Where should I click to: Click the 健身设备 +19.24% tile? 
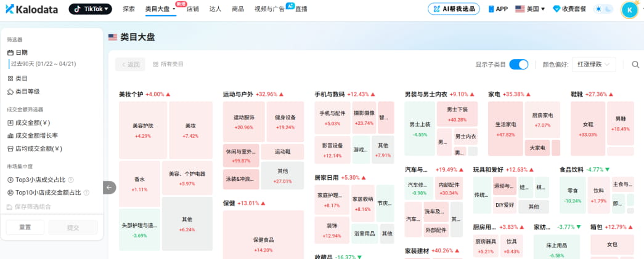pyautogui.click(x=285, y=122)
